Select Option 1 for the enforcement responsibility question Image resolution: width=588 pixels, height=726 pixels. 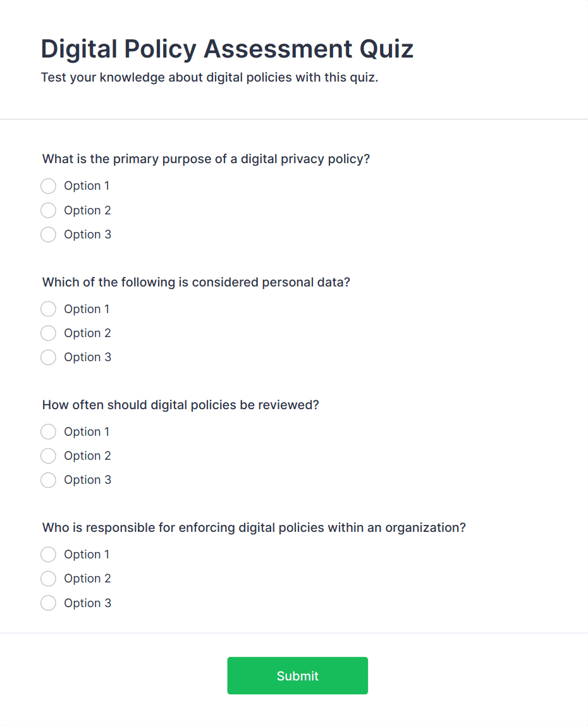coord(48,554)
